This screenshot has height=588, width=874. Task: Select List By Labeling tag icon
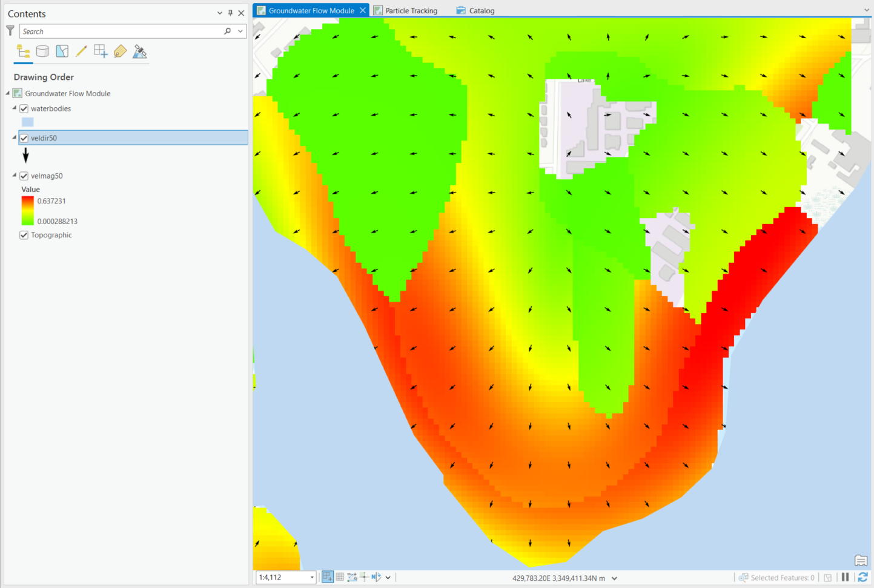[x=120, y=51]
